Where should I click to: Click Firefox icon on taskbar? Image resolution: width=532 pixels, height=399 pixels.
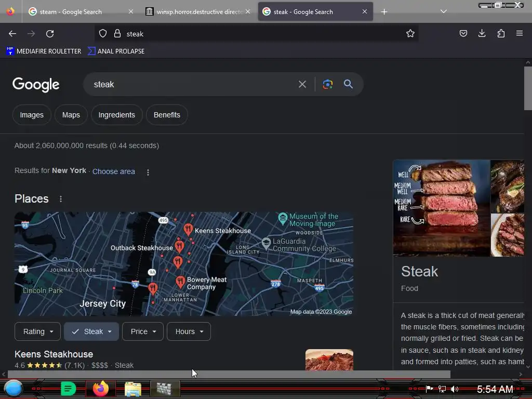click(x=101, y=389)
